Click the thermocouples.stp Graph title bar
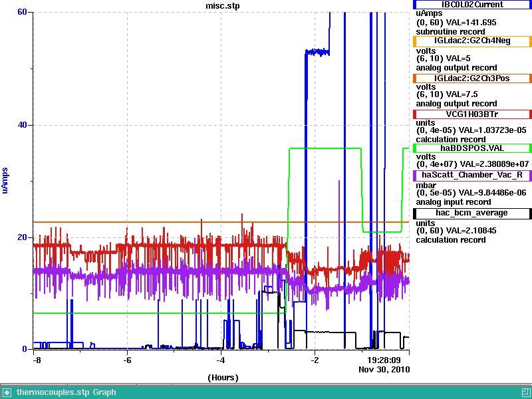This screenshot has height=399, width=532. [266, 392]
